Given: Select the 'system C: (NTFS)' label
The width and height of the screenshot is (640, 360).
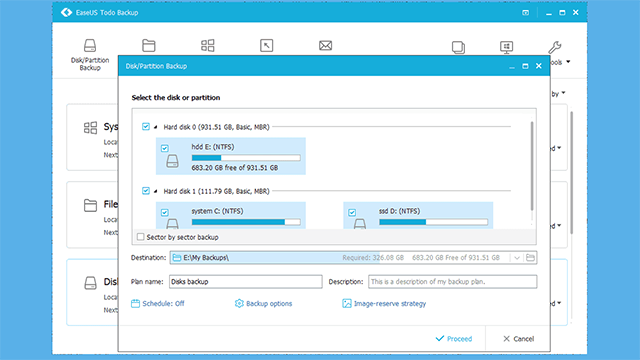Looking at the screenshot, I should 217,211.
